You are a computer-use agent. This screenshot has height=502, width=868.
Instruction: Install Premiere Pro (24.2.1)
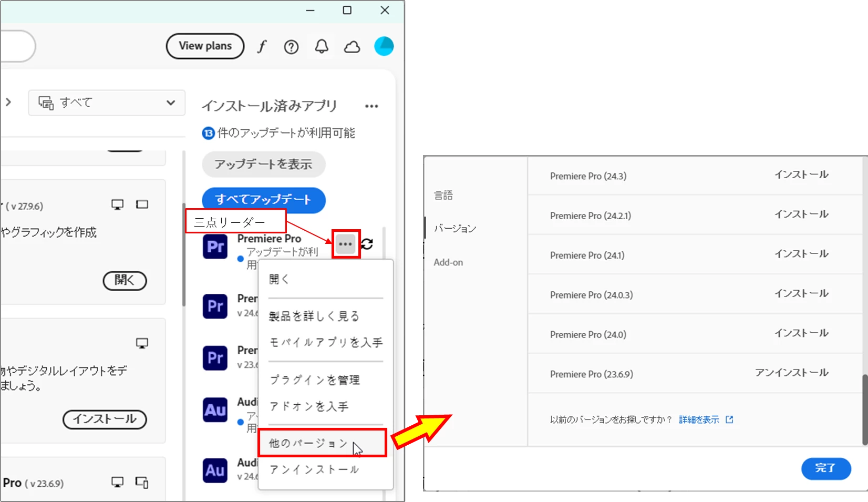click(x=801, y=214)
